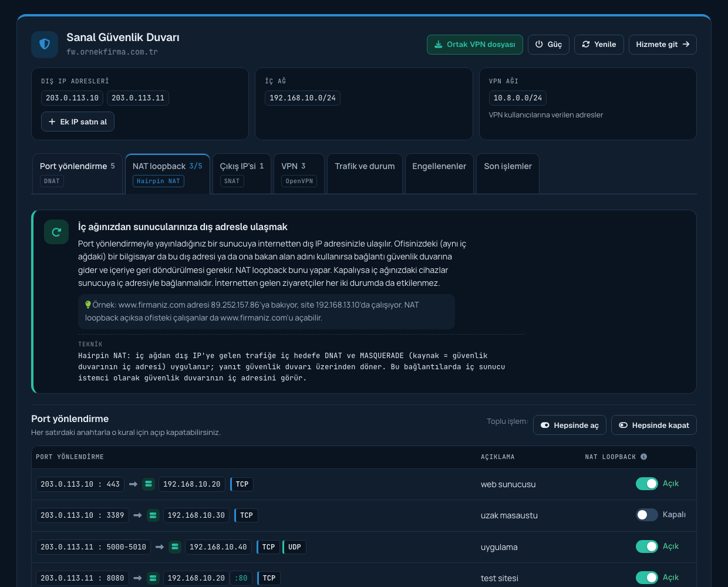The width and height of the screenshot is (728, 587).
Task: Click the download icon in Ortak VPN dosyası
Action: 438,45
